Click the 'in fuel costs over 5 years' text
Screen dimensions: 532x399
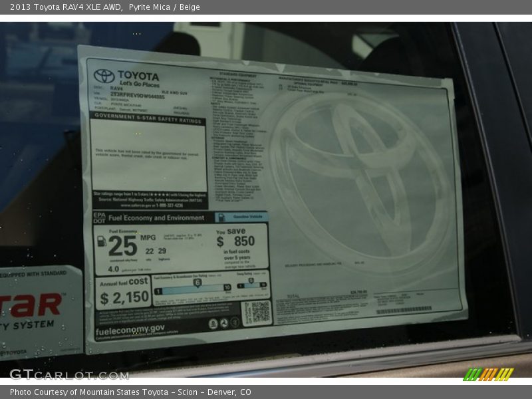237,255
